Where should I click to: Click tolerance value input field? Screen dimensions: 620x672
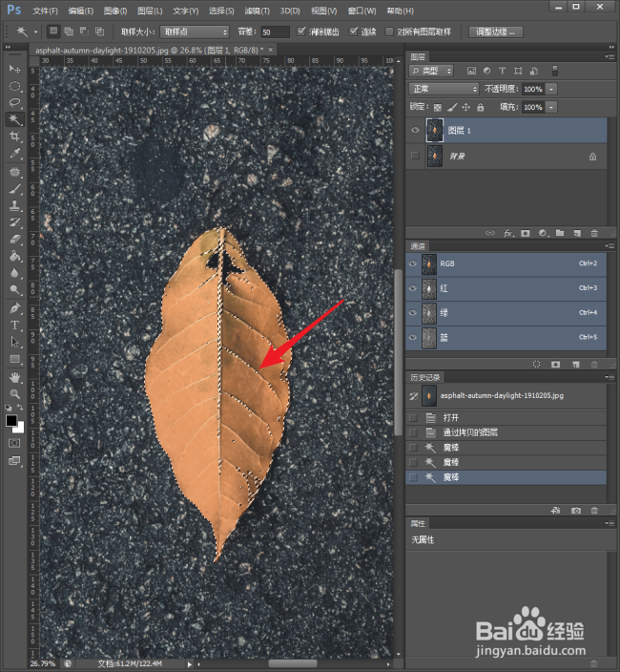(275, 31)
